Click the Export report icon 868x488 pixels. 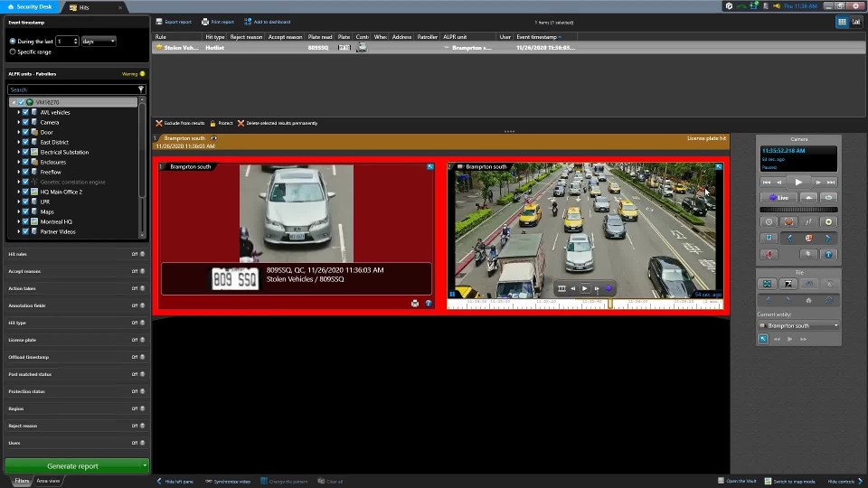[160, 22]
